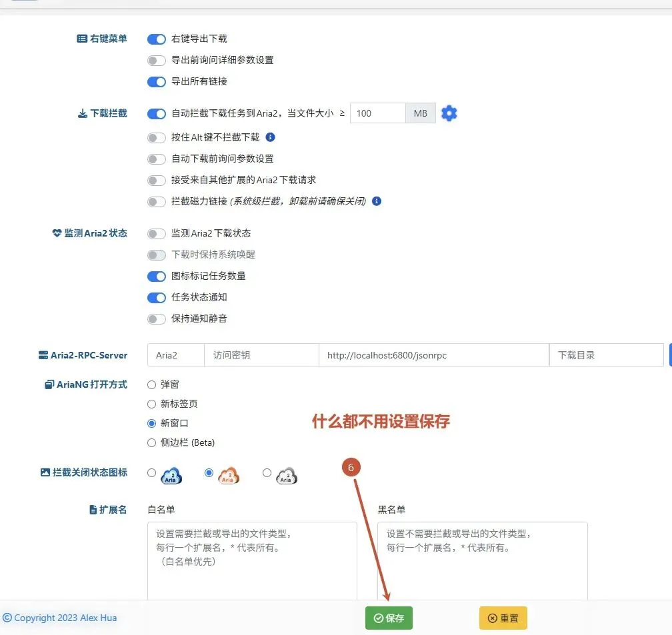Click the RPC name field showing Aria2

176,354
